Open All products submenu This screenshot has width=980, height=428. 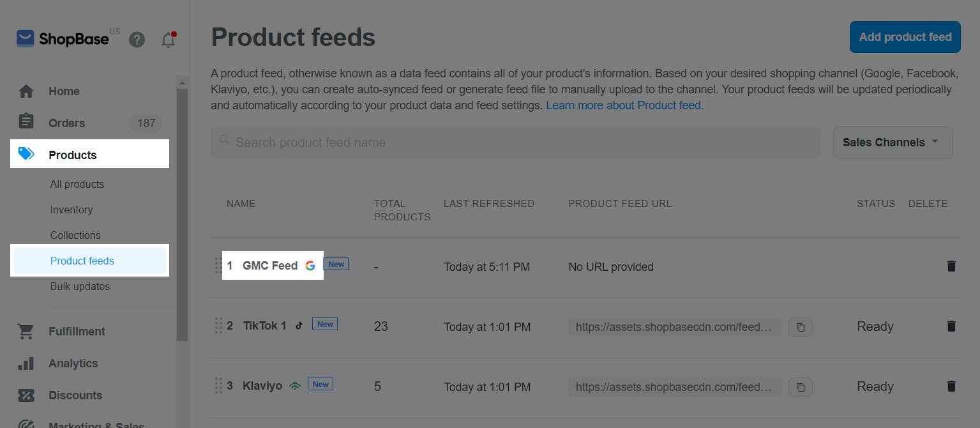[x=77, y=184]
